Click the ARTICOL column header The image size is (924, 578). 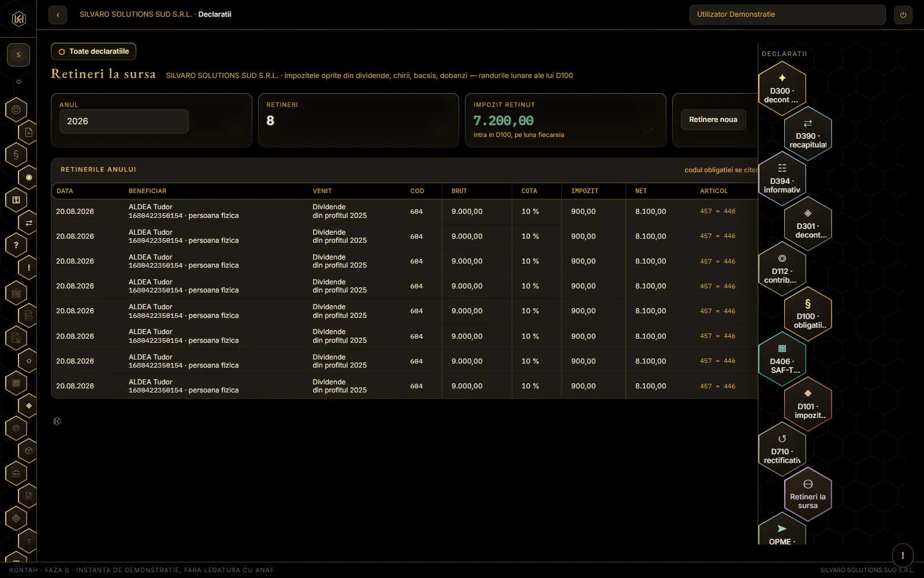point(714,191)
